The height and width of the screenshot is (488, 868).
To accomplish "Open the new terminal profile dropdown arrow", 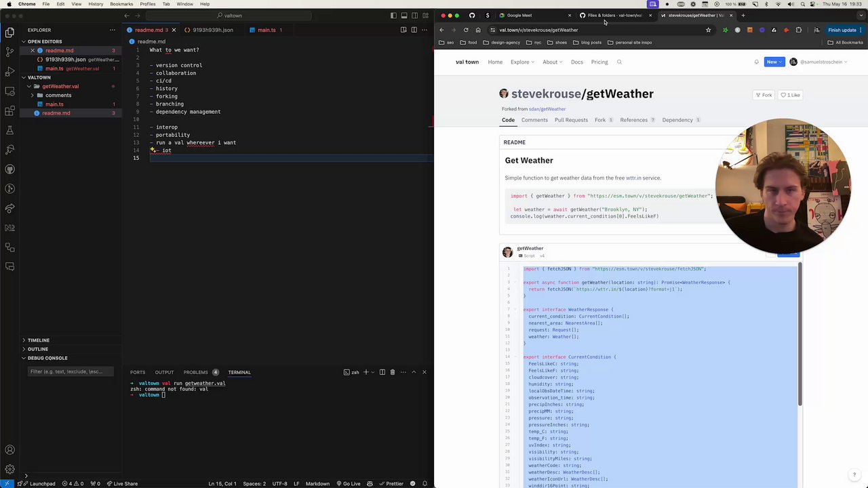I will tap(373, 372).
